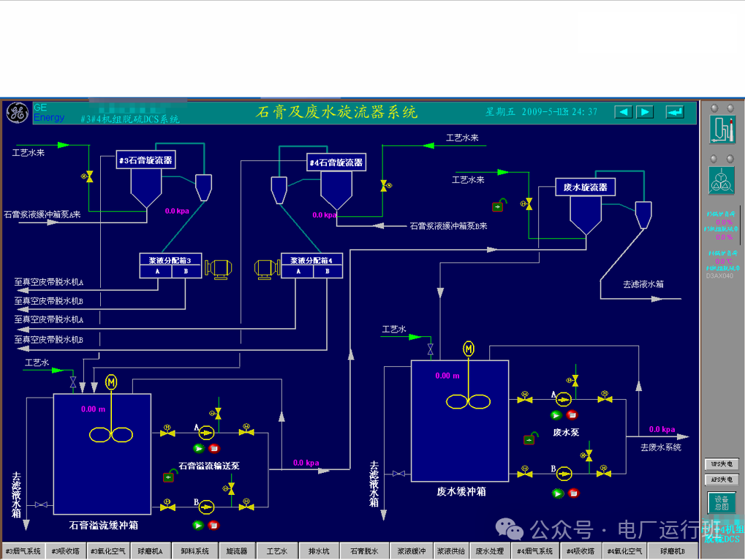Click outlet valve of gypsum overflow pump A
The image size is (745, 560).
pos(246,431)
